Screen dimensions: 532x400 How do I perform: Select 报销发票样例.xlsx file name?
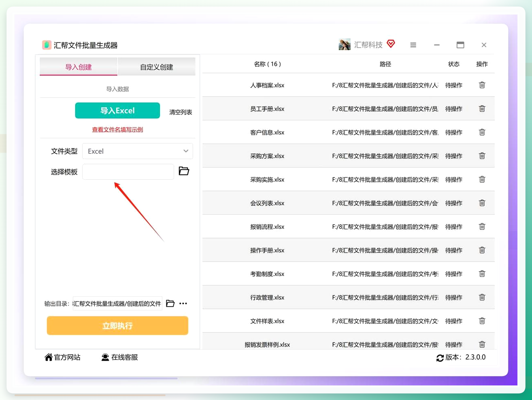pyautogui.click(x=267, y=345)
